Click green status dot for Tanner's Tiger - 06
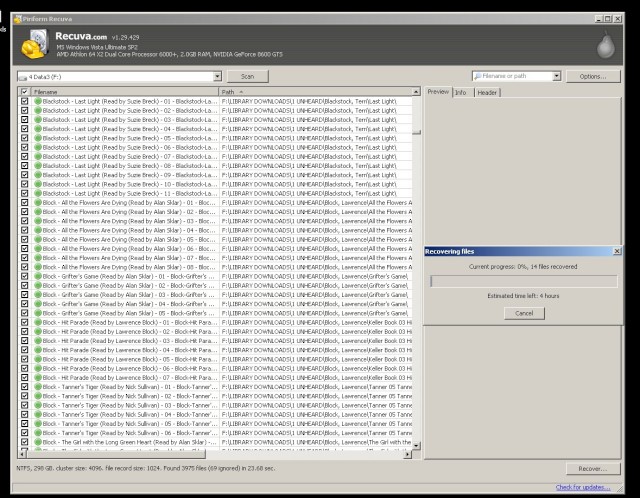Screen dimensions: 640x498 point(38,433)
